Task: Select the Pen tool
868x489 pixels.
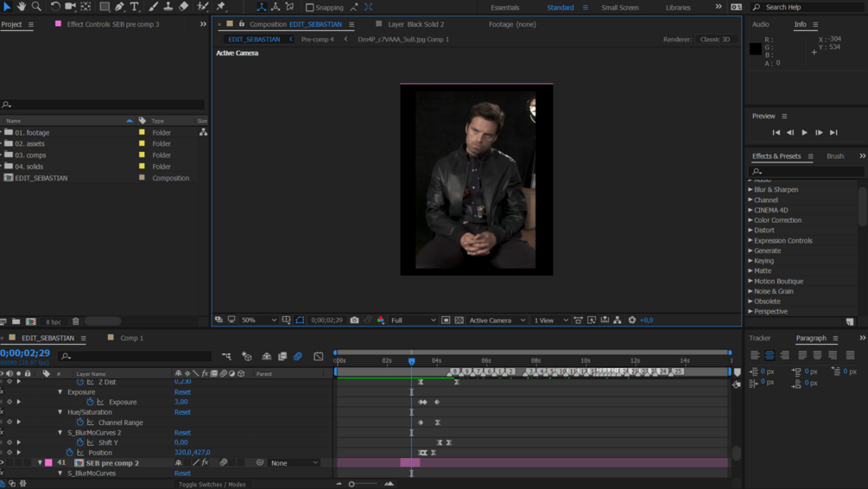Action: click(119, 7)
